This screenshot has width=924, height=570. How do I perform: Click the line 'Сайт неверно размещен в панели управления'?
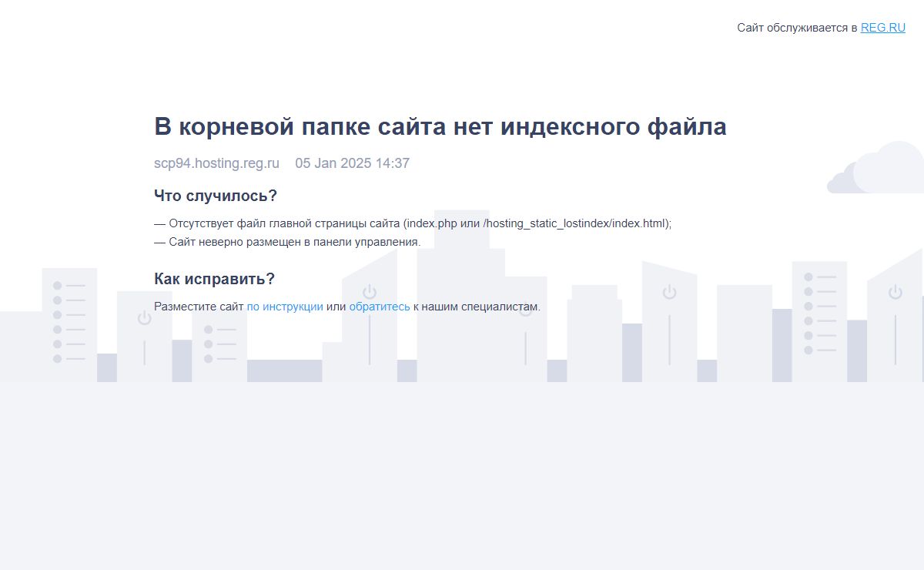click(x=287, y=242)
